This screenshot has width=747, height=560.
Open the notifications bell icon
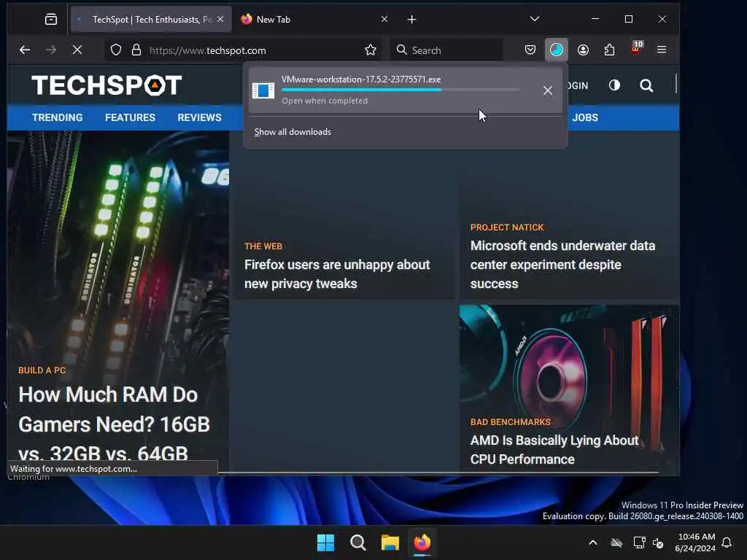[x=727, y=542]
